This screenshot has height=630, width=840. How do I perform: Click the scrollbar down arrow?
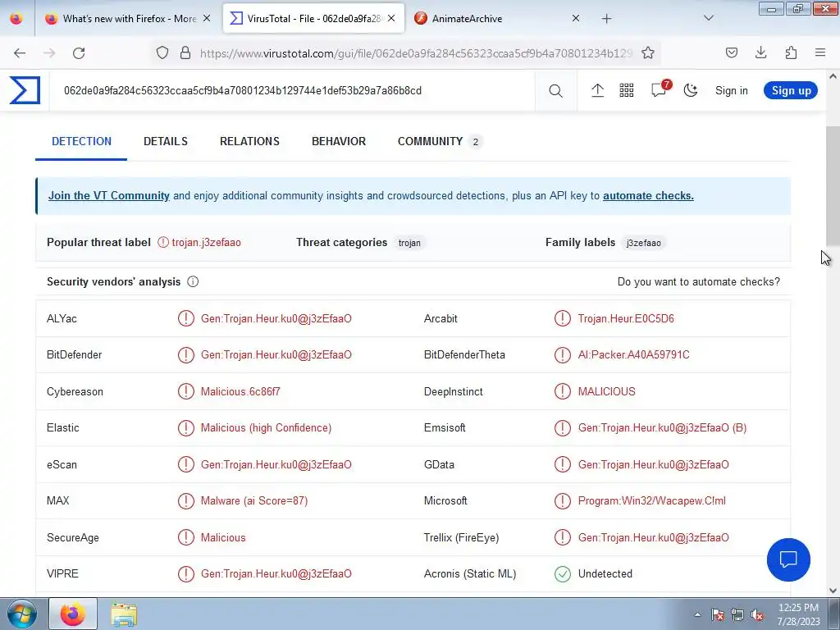coord(833,591)
